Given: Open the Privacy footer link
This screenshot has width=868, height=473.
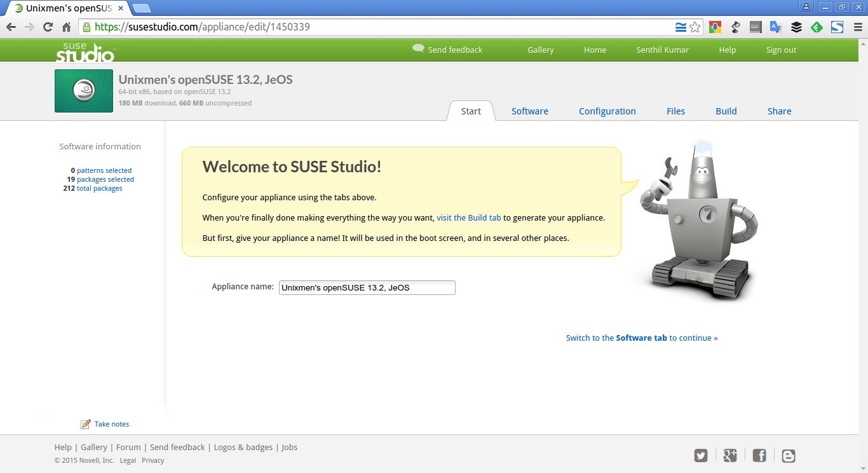Looking at the screenshot, I should pos(153,460).
